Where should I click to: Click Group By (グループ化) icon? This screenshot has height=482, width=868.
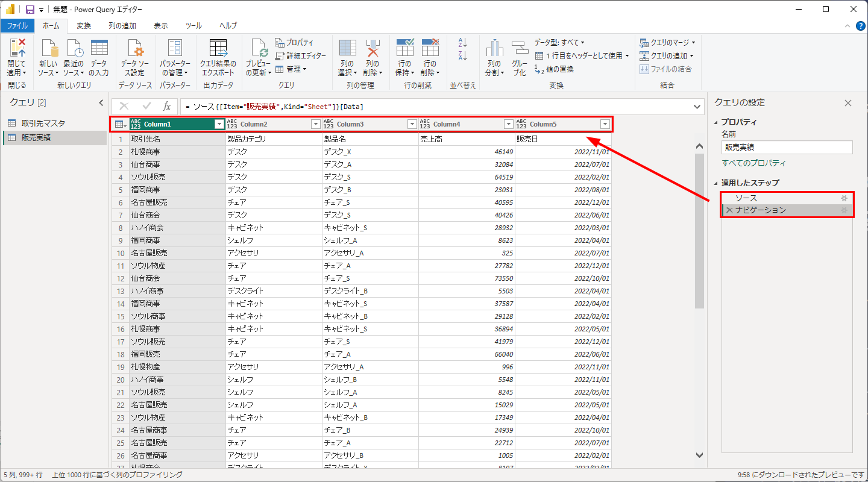520,49
